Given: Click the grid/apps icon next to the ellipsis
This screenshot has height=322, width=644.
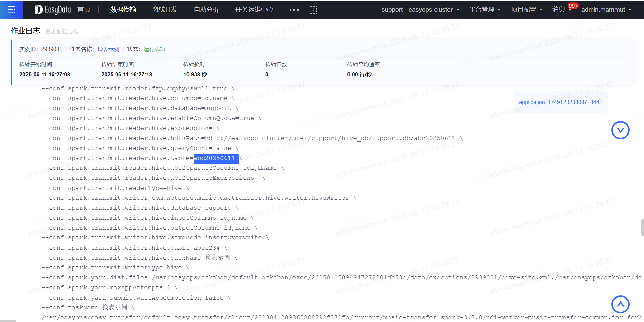Looking at the screenshot, I should 313,10.
